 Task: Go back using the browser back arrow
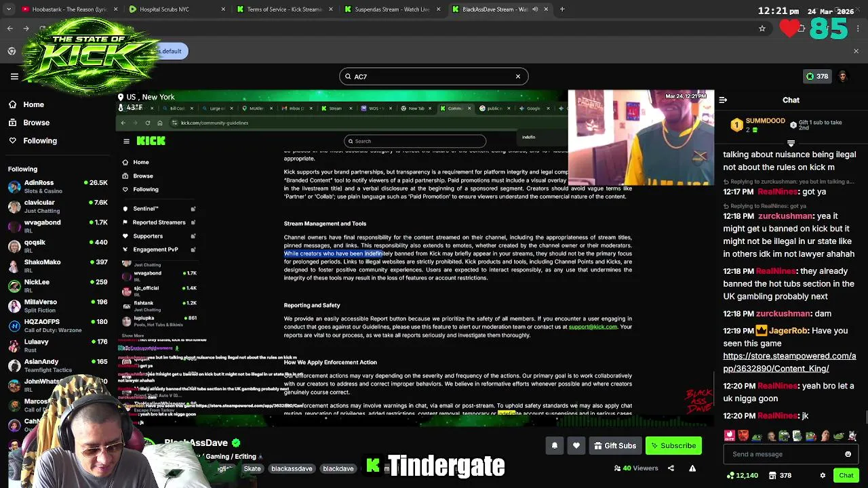click(10, 28)
